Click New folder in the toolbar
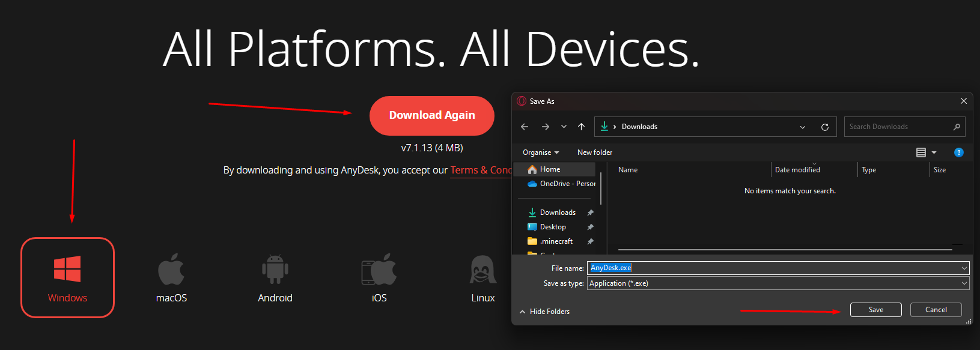This screenshot has height=350, width=980. point(595,152)
